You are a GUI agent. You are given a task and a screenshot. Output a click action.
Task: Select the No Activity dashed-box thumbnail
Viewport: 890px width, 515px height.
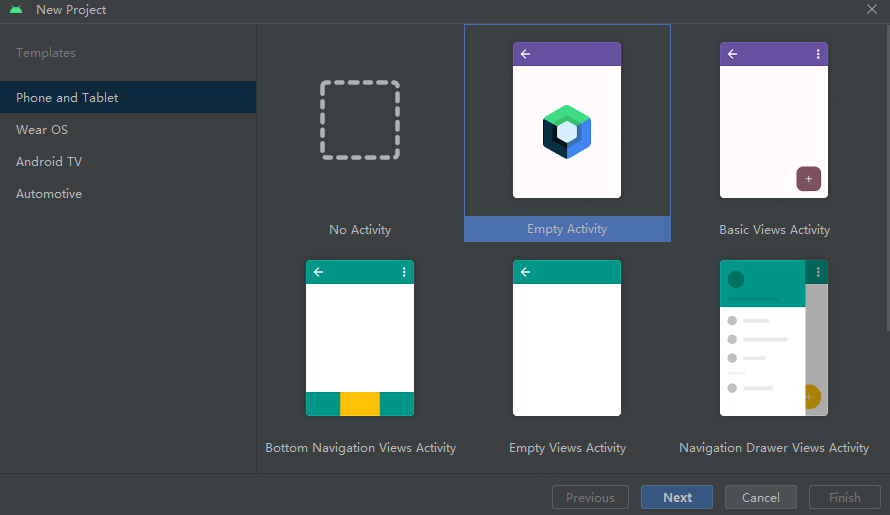click(x=360, y=120)
